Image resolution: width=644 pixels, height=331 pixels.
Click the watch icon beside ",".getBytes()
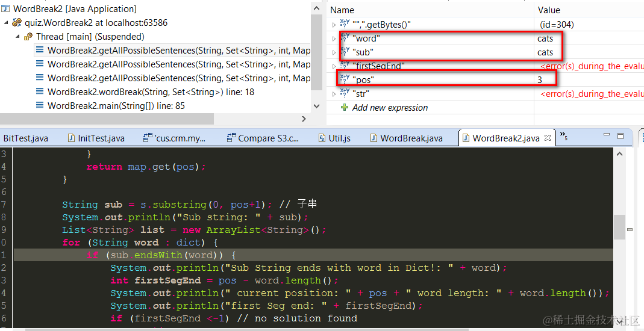[345, 24]
